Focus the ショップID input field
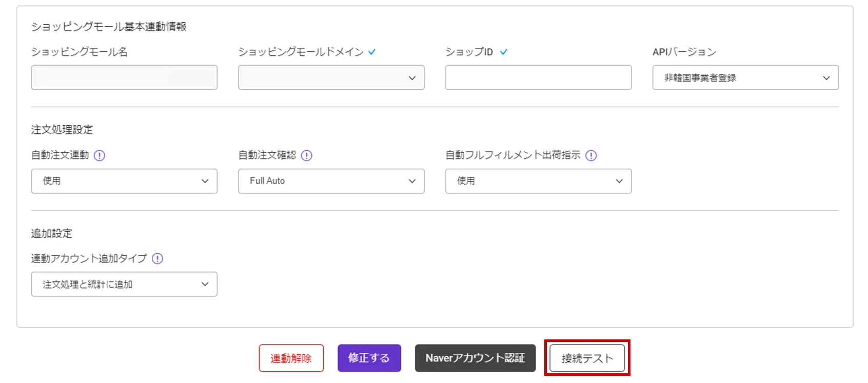This screenshot has width=868, height=383. pyautogui.click(x=538, y=78)
